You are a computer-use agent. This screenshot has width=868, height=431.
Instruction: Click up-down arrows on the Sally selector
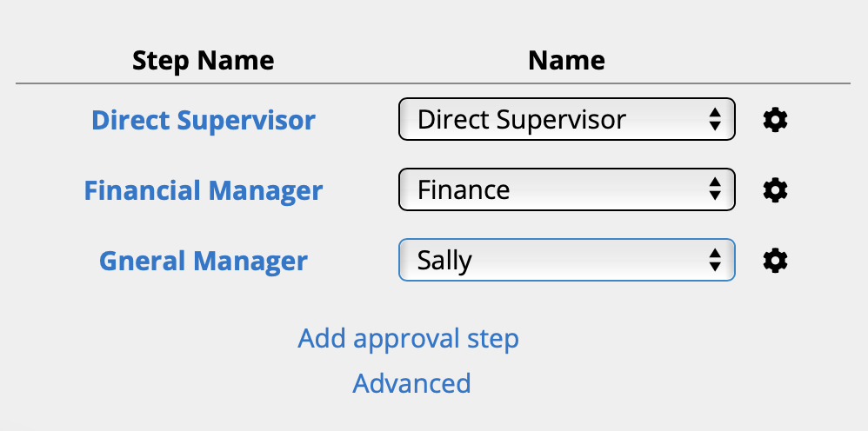(714, 260)
